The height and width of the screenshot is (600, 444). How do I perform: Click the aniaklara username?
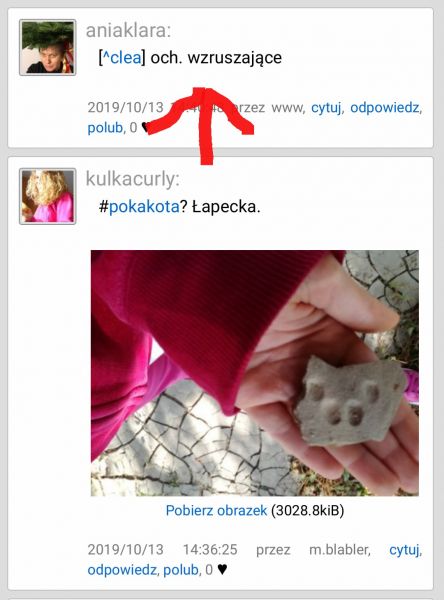128,31
